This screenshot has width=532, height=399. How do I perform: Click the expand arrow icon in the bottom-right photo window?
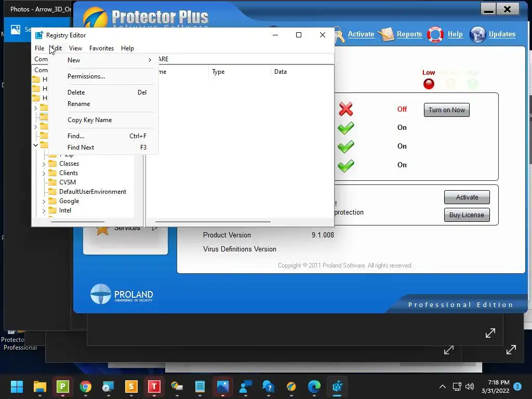tap(511, 350)
